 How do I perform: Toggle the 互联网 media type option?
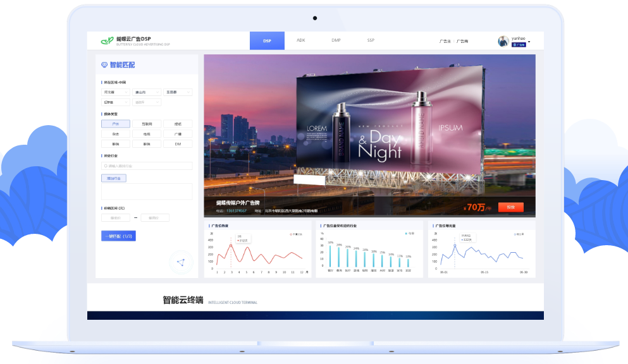147,124
